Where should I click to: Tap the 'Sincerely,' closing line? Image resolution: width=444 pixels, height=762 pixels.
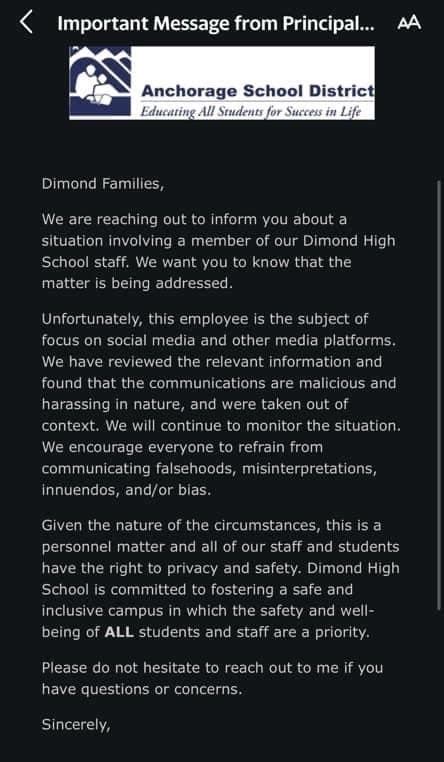[x=76, y=725]
